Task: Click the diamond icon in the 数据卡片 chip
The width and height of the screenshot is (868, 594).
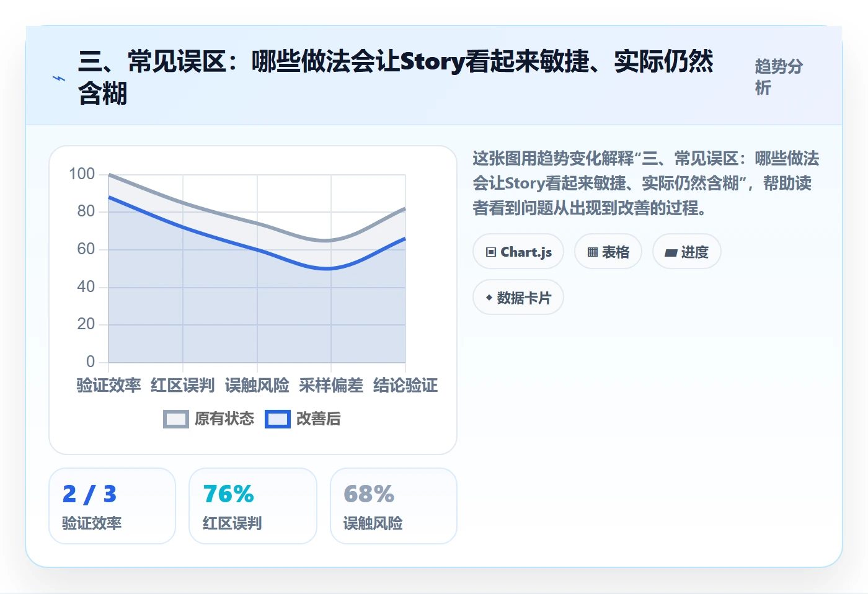Action: tap(489, 298)
